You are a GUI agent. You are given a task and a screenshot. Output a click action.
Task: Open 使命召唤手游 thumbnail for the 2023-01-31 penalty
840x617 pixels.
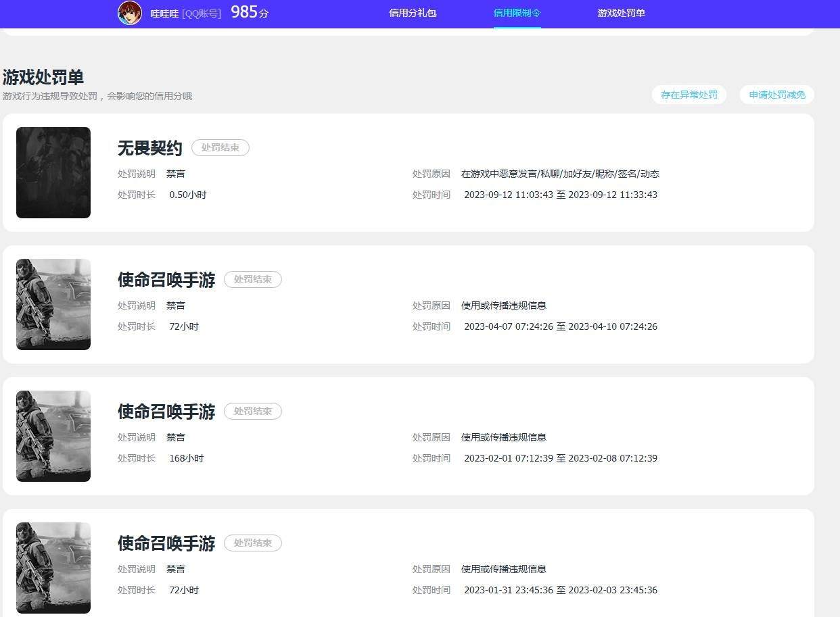(53, 568)
